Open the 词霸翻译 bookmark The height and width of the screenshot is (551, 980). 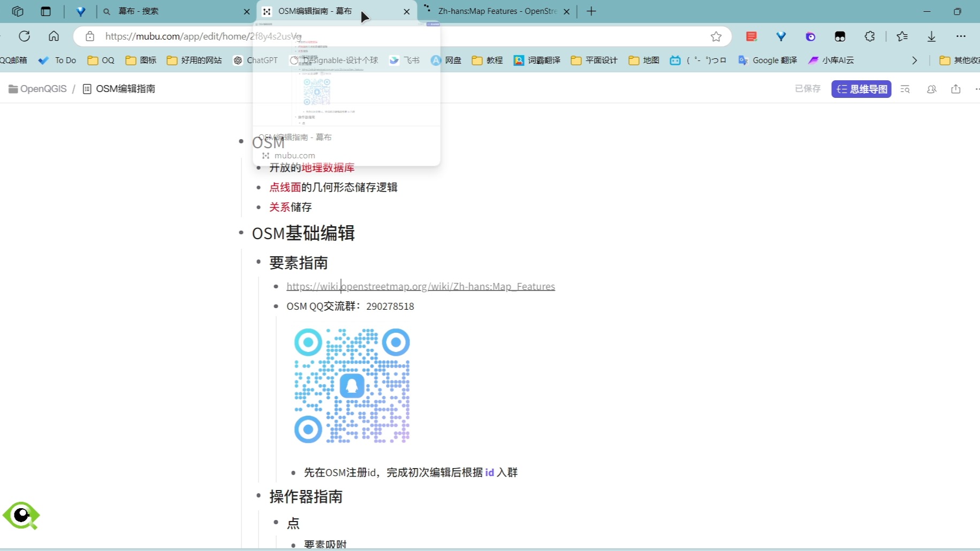click(537, 60)
